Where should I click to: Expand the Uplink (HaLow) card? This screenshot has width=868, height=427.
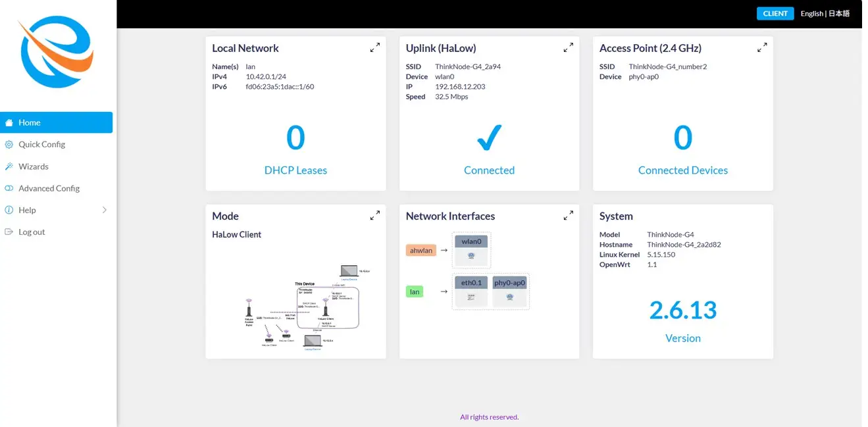click(569, 47)
